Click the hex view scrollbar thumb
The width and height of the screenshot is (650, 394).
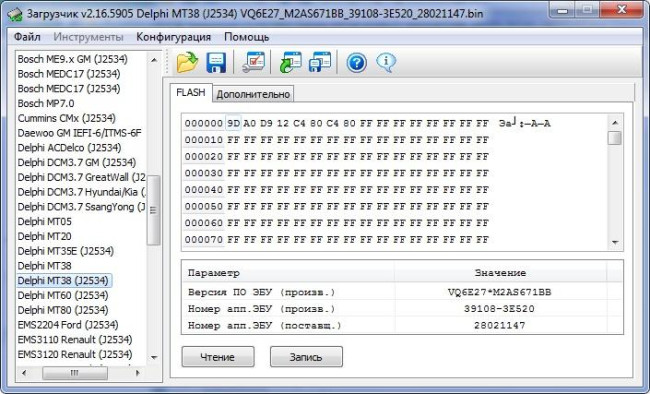tap(615, 138)
